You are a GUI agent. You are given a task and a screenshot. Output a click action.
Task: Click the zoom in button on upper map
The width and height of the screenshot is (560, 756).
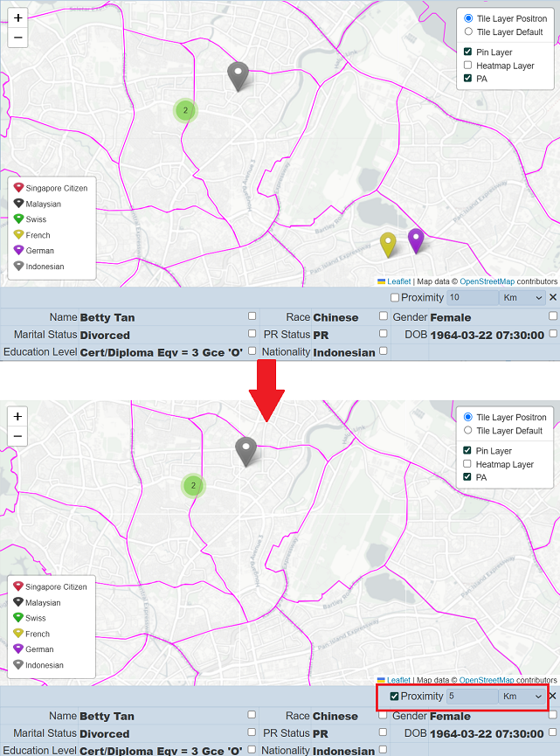(x=18, y=18)
